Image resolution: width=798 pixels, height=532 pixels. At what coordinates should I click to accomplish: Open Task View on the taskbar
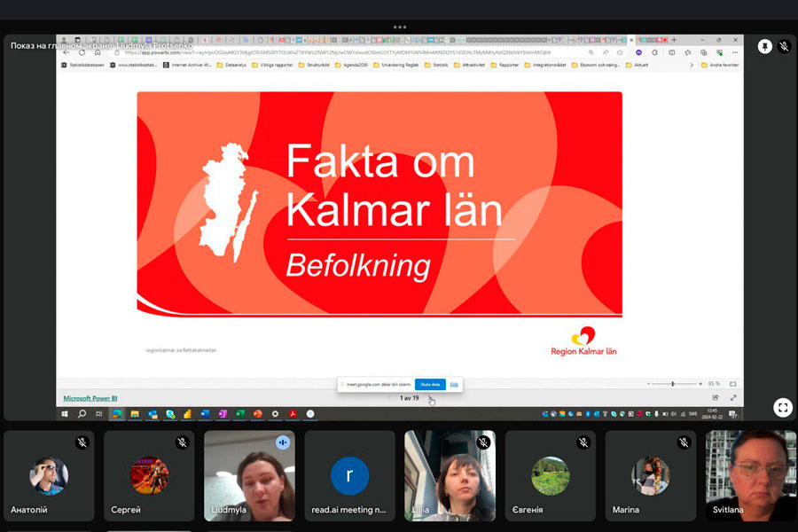pyautogui.click(x=98, y=414)
